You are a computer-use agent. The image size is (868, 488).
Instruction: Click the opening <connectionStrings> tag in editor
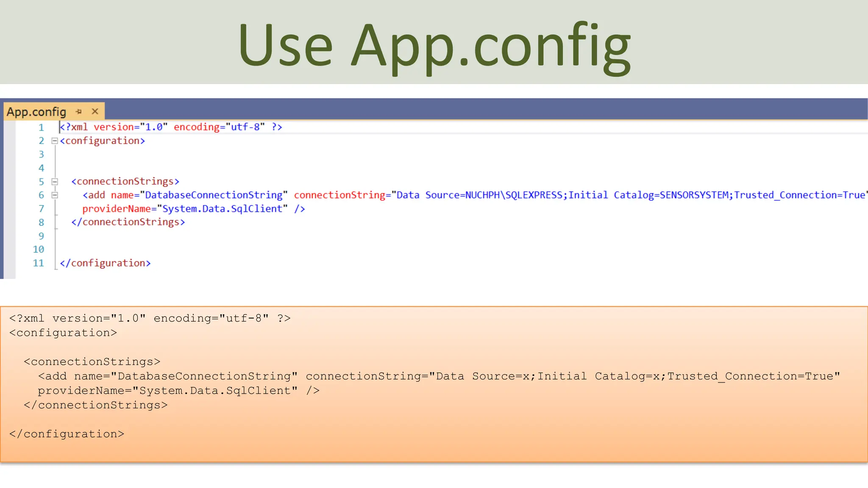[x=125, y=181]
